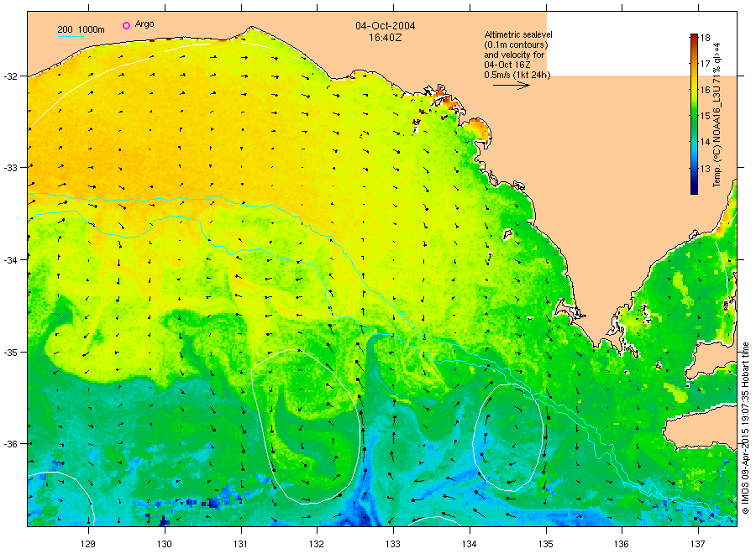756x554 pixels.
Task: Click the '-35' latitude axis label
Action: (10, 353)
